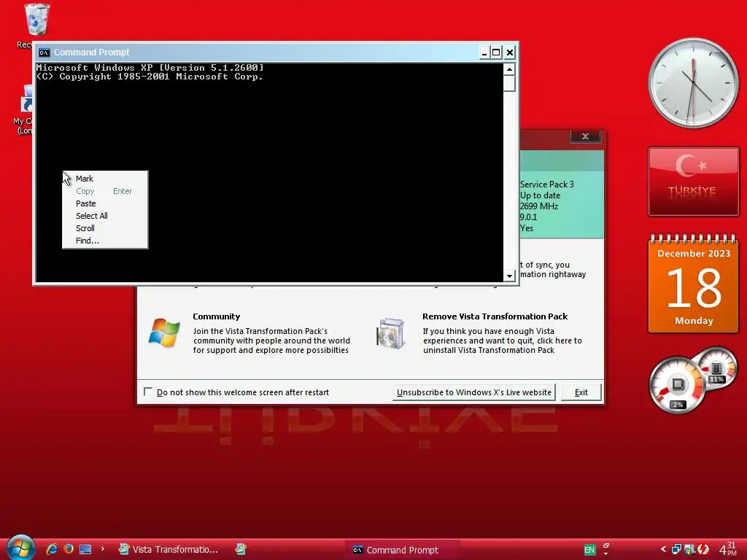Launch Firefox from quick launch
This screenshot has height=560, width=747.
pyautogui.click(x=69, y=549)
